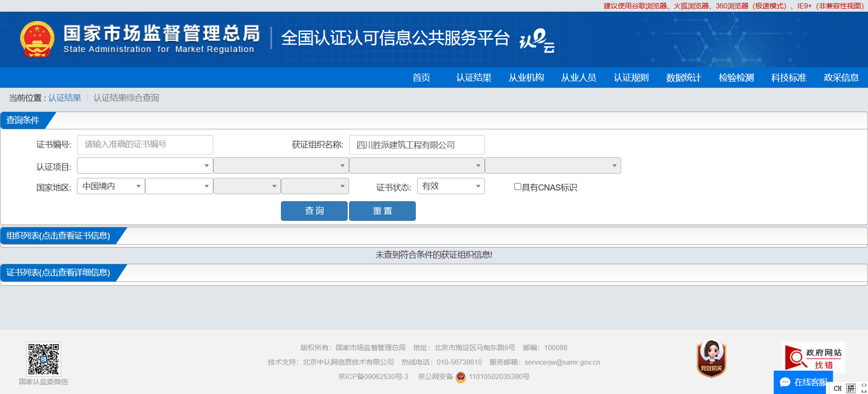
Task: Click the 认e云 platform logo
Action: coord(537,41)
